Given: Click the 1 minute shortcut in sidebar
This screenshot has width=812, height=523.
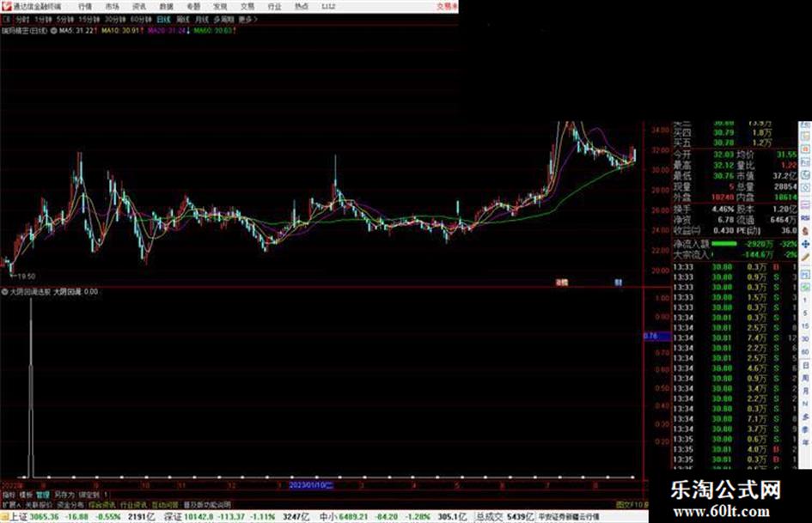Looking at the screenshot, I should tap(805, 301).
